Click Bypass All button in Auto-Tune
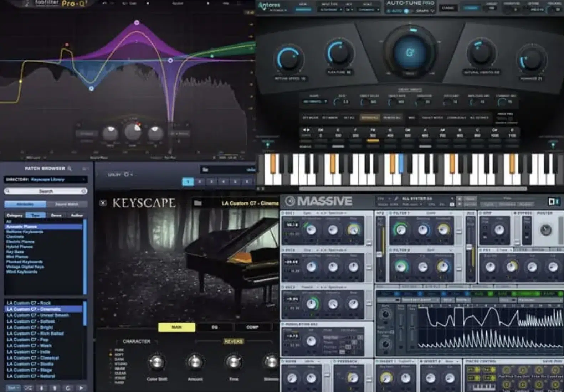The width and height of the screenshot is (564, 392). [370, 118]
